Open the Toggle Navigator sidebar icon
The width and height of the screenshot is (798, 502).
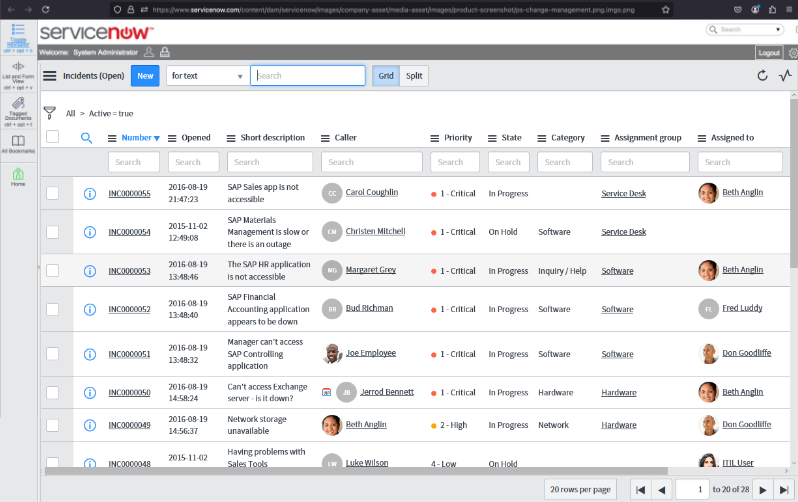[18, 38]
